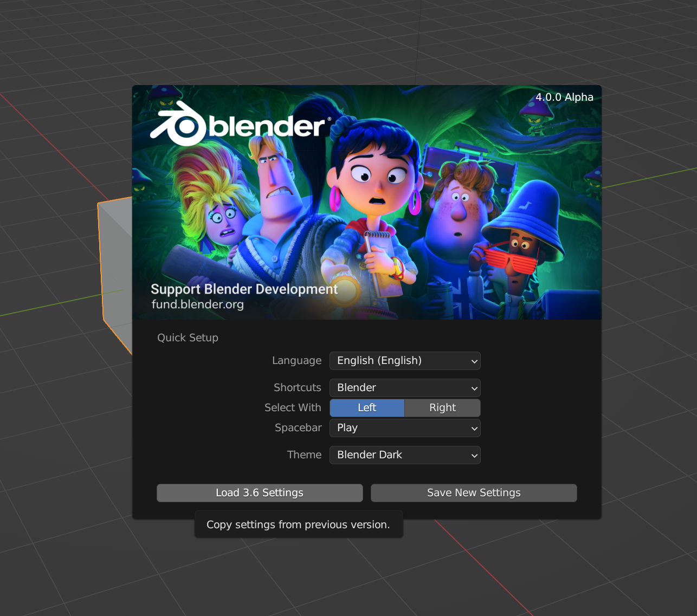Click the fund.blender.org link text

(198, 304)
